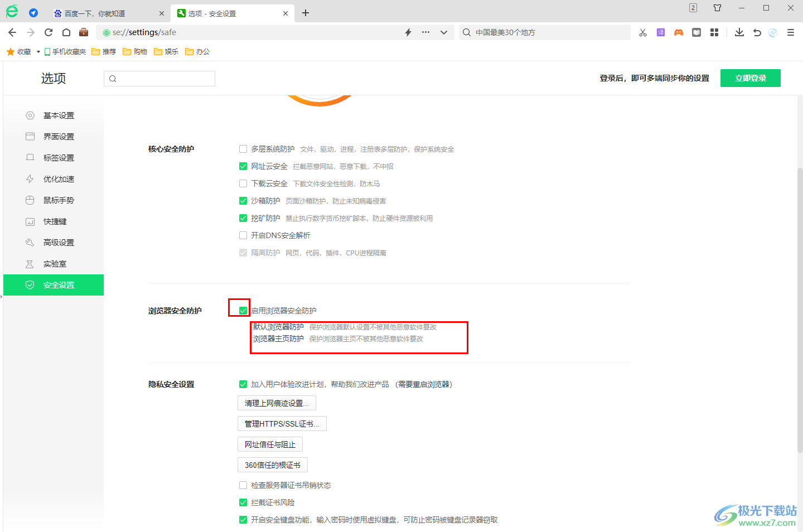Select 安全设置 in sidebar

54,285
